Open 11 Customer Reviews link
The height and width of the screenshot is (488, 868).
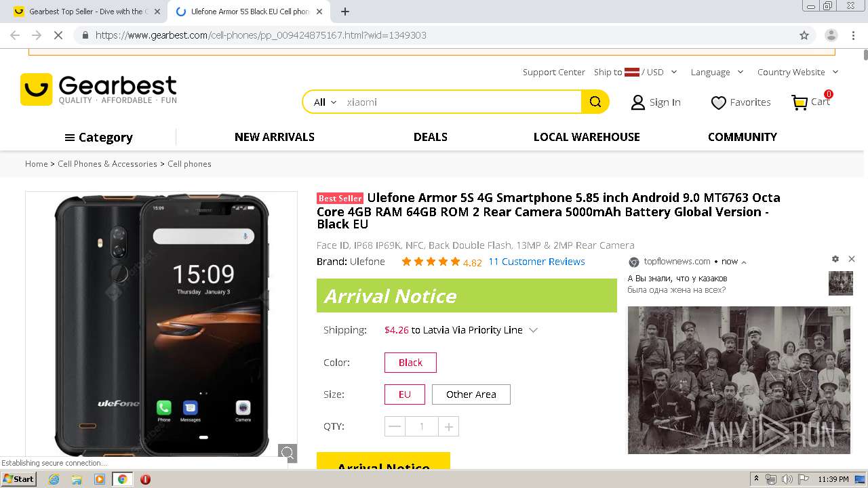(x=536, y=262)
